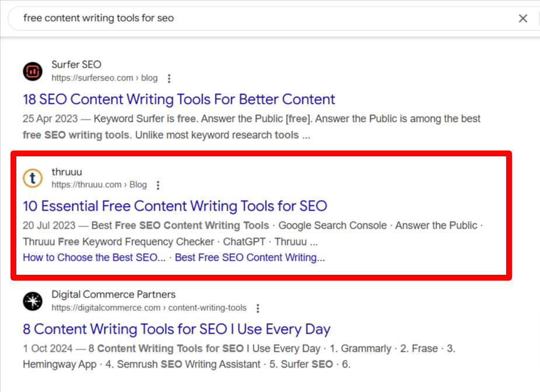This screenshot has height=392, width=540.
Task: Open '10 Essential Free Content Writing Tools' result
Action: (175, 206)
